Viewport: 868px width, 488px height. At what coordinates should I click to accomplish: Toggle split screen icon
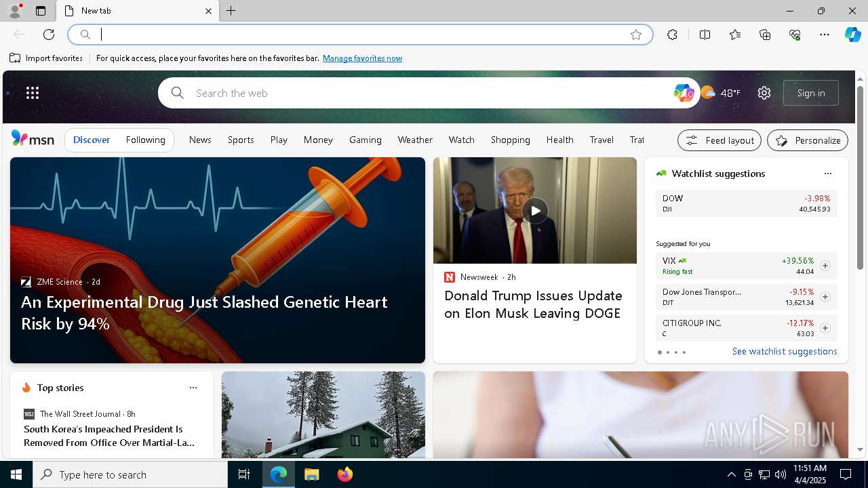[705, 35]
